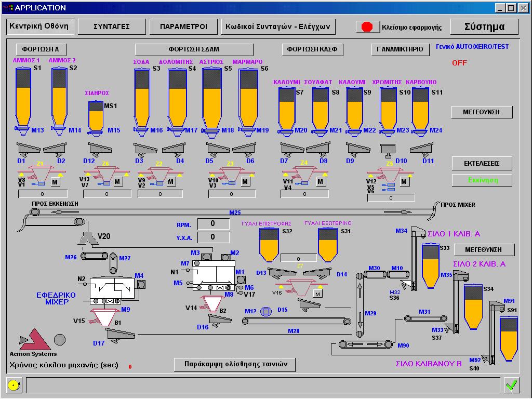Click the RPM. value field
Image resolution: width=532 pixels, height=399 pixels.
click(212, 224)
